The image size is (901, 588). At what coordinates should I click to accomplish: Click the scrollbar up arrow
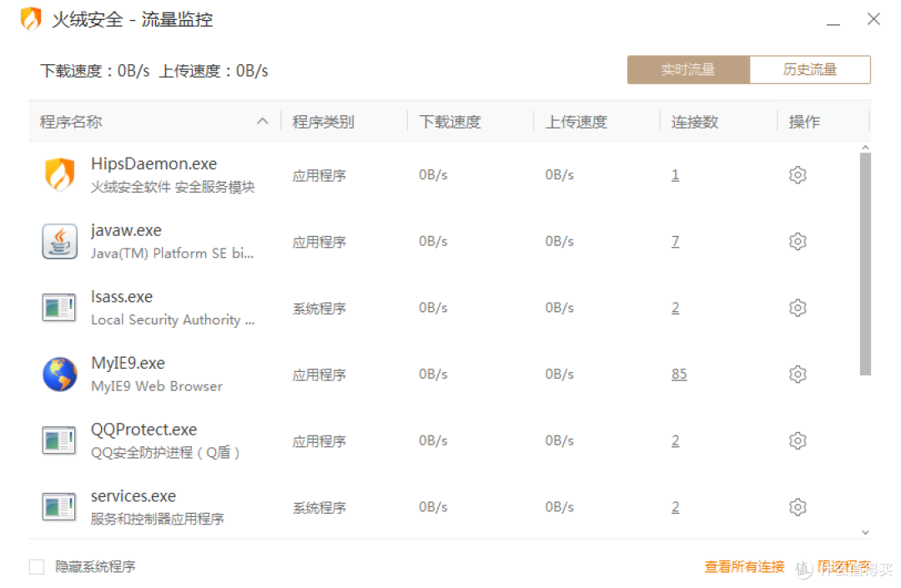[865, 148]
